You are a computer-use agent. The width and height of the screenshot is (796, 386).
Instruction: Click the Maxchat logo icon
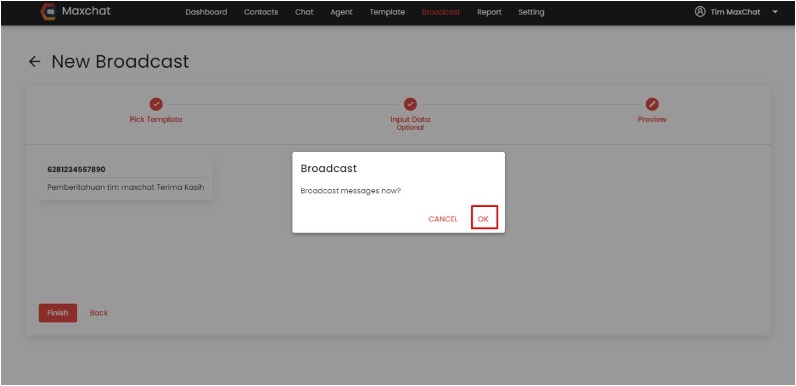coord(48,12)
